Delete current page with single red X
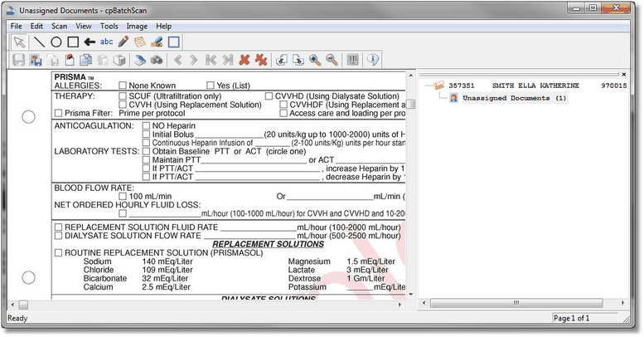The width and height of the screenshot is (644, 337). point(245,60)
